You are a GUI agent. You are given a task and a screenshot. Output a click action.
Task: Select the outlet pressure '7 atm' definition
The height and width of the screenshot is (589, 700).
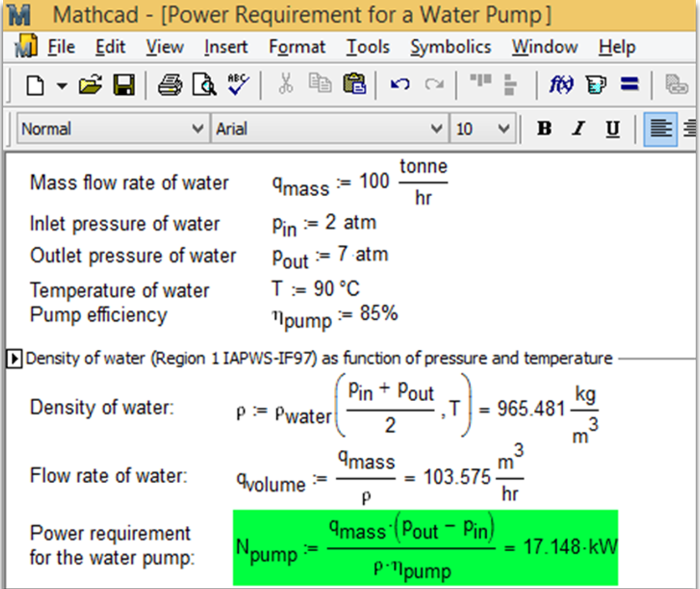pyautogui.click(x=330, y=257)
